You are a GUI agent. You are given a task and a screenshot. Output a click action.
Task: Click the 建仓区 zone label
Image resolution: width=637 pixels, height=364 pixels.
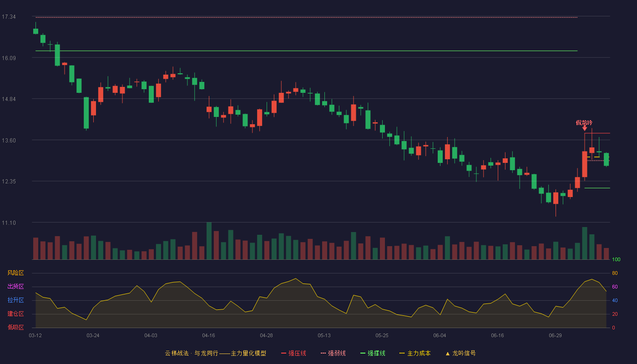click(15, 314)
